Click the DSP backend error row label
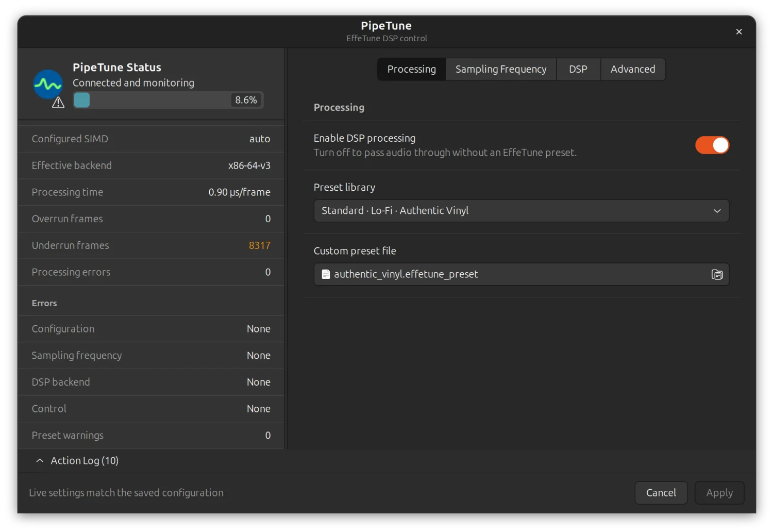 click(61, 382)
